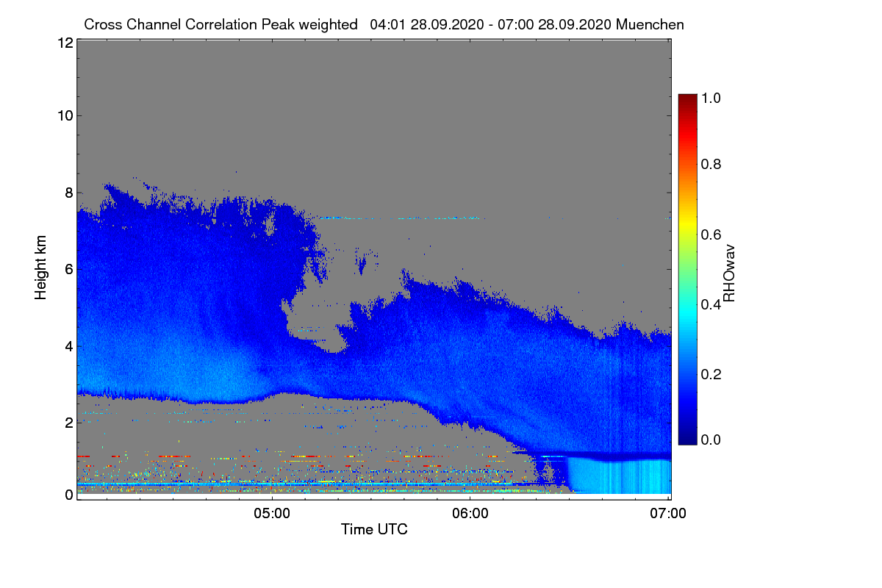Click the height tick label '8'

pos(68,193)
